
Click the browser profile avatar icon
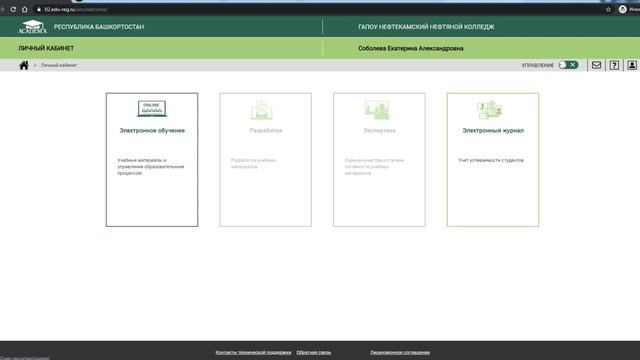(622, 9)
